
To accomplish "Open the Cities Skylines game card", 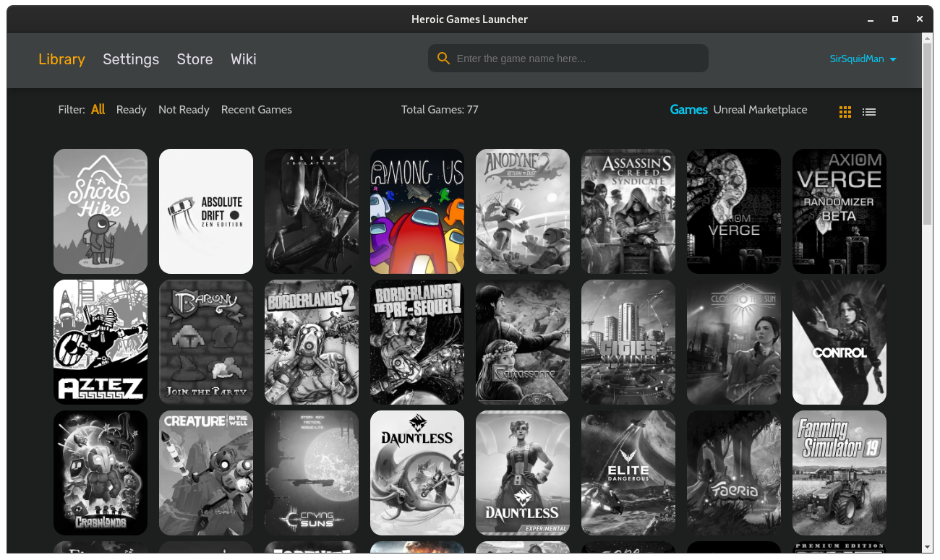I will pos(628,342).
